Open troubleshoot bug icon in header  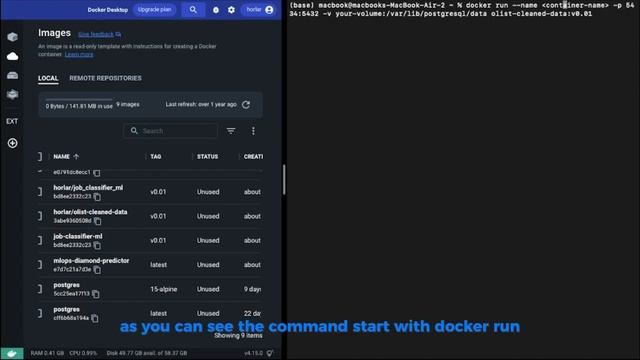click(216, 10)
